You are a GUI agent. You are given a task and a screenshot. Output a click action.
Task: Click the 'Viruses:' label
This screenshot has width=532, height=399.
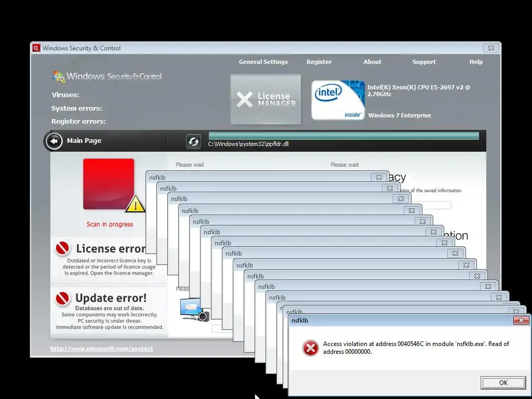click(65, 95)
